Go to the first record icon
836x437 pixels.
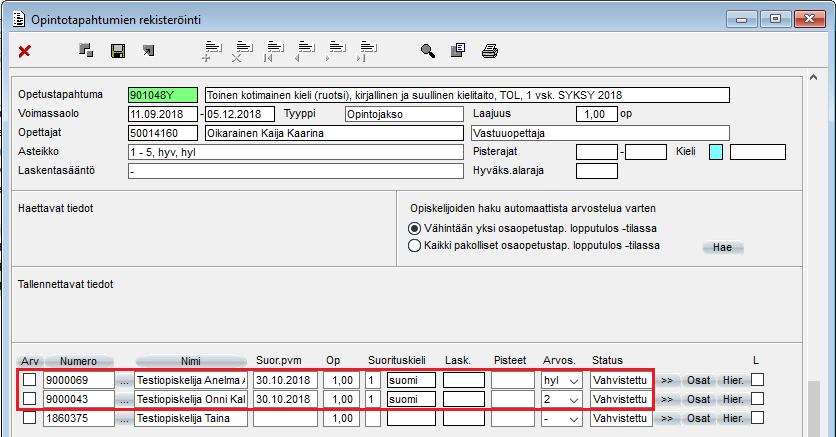(274, 52)
